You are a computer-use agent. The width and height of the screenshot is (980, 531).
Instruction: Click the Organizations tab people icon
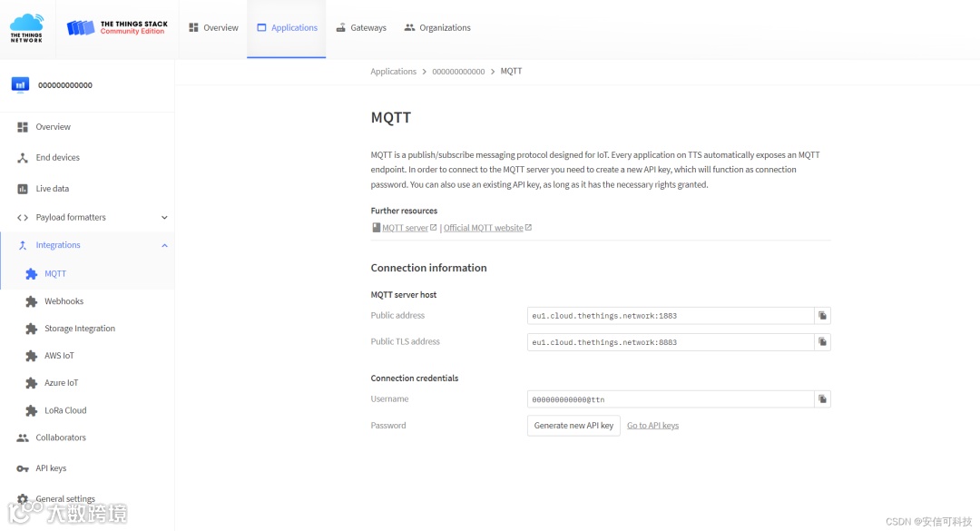(409, 27)
